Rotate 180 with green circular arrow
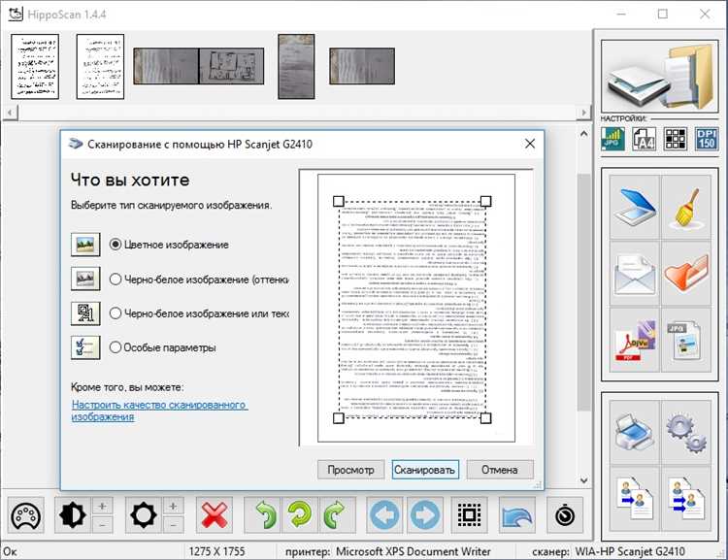Viewport: 728px width, 560px height. 300,515
